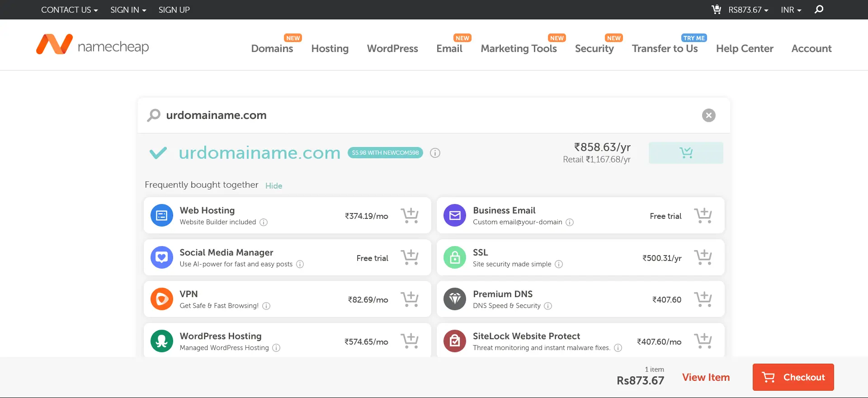Add urdomainame.com to cart
Image resolution: width=868 pixels, height=398 pixels.
click(686, 153)
